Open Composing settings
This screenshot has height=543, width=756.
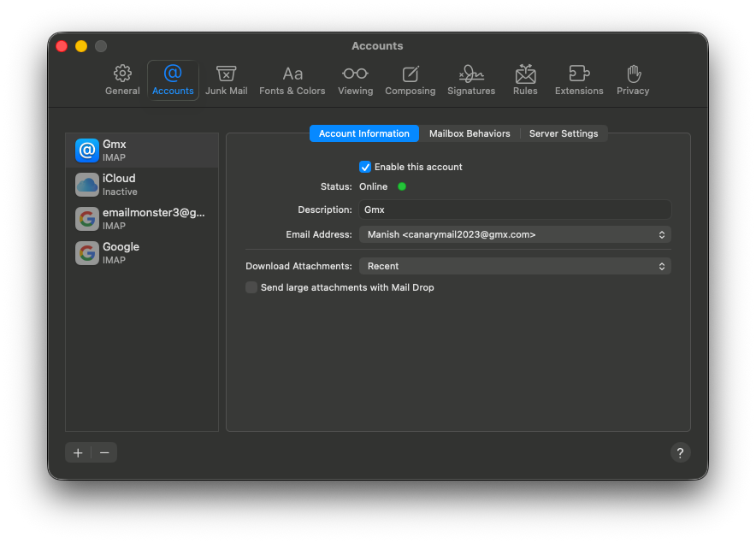click(x=410, y=80)
